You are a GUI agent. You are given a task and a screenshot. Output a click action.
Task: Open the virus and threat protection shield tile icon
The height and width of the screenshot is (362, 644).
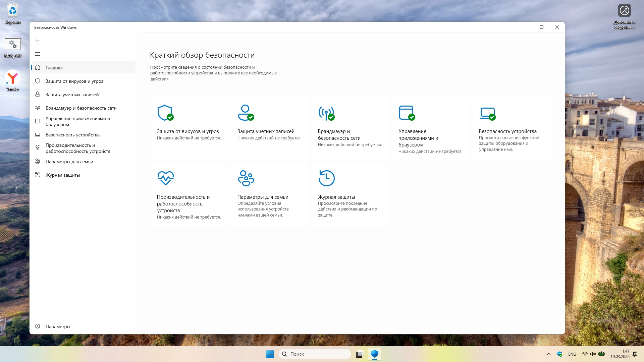pos(165,113)
